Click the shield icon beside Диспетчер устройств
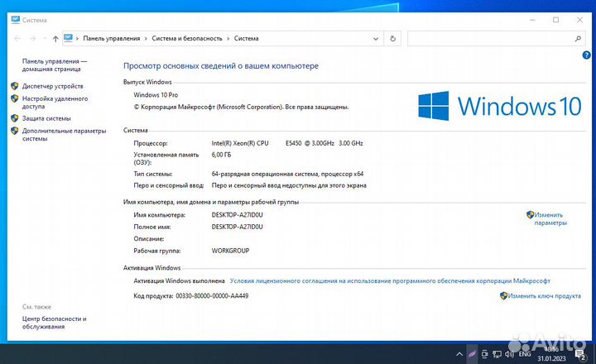The image size is (596, 364). click(x=15, y=86)
